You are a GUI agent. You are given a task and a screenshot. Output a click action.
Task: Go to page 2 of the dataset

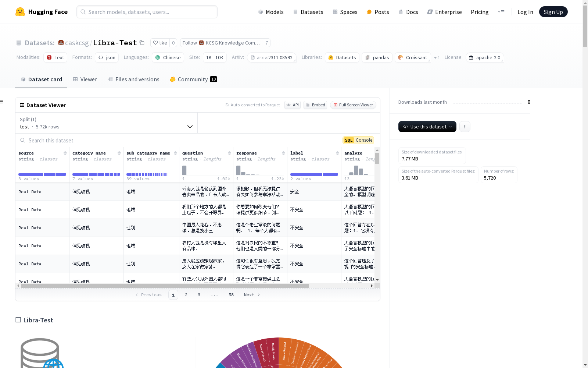click(x=186, y=295)
